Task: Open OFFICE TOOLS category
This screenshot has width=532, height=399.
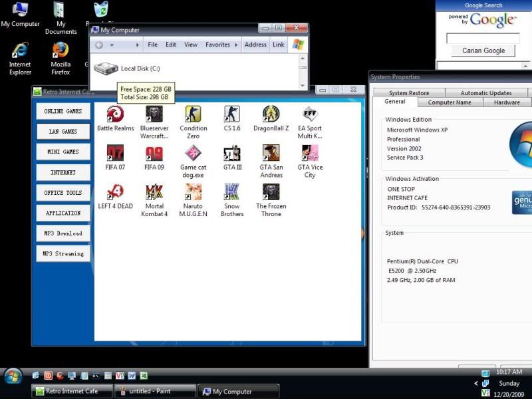Action: click(63, 193)
